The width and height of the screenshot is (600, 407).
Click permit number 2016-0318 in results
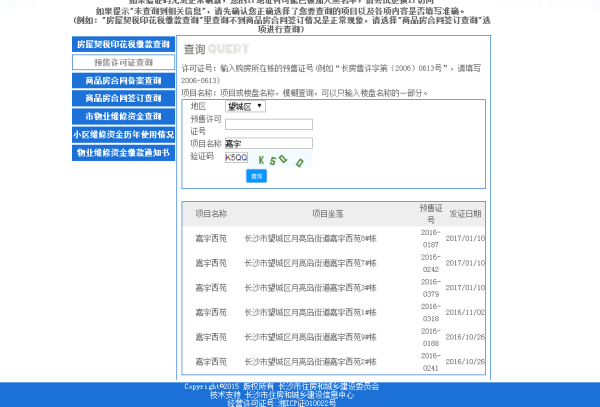point(430,312)
